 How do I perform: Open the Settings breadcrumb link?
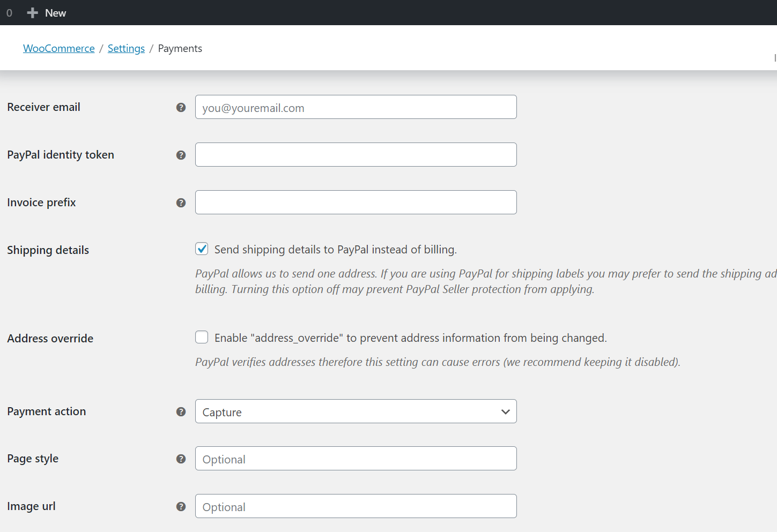126,48
